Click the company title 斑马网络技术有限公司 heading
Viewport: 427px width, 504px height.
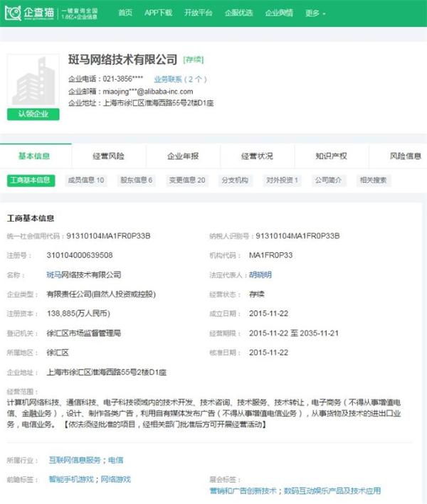click(122, 60)
